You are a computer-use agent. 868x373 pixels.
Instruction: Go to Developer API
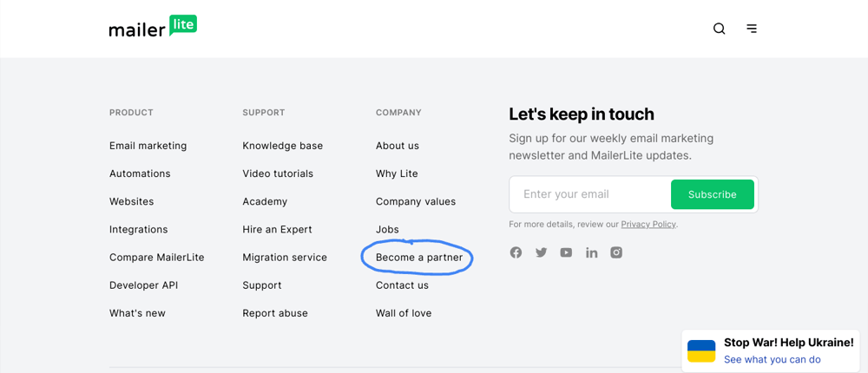point(144,285)
